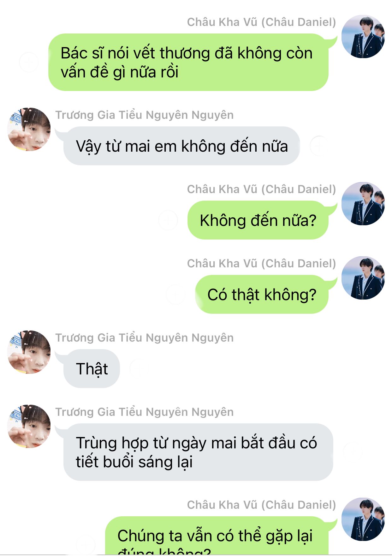Viewport: 392px width, 558px height.
Task: Select the 'Vậy từ mai em không đến nữa' bubble
Action: [181, 146]
